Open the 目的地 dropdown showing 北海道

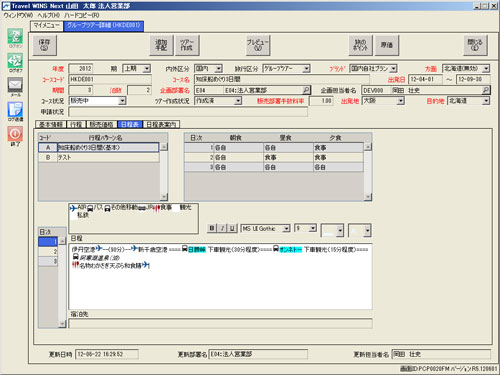pos(486,101)
